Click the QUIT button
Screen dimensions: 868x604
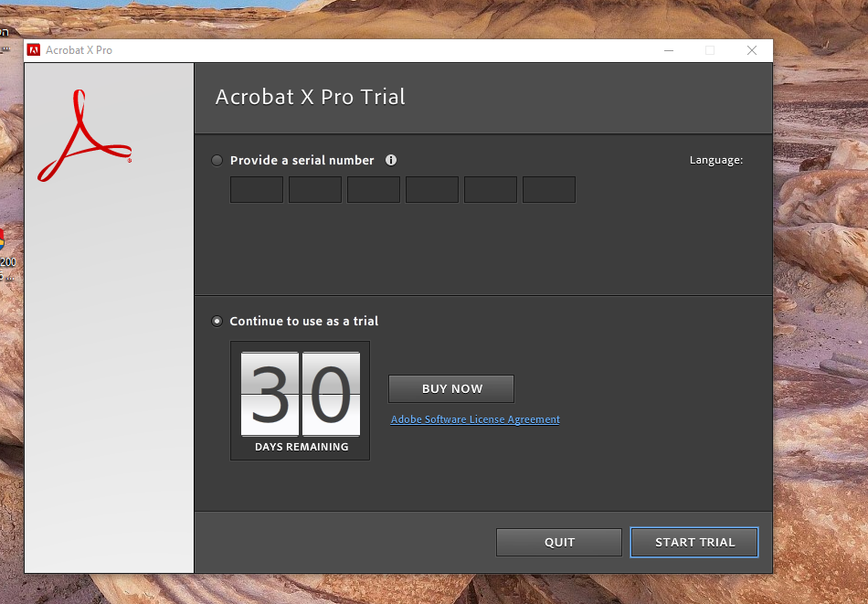click(x=559, y=542)
